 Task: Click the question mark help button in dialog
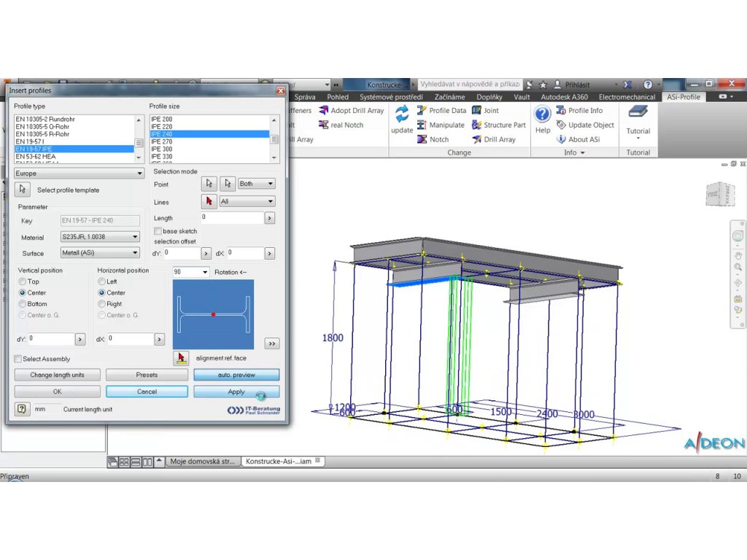click(x=21, y=409)
